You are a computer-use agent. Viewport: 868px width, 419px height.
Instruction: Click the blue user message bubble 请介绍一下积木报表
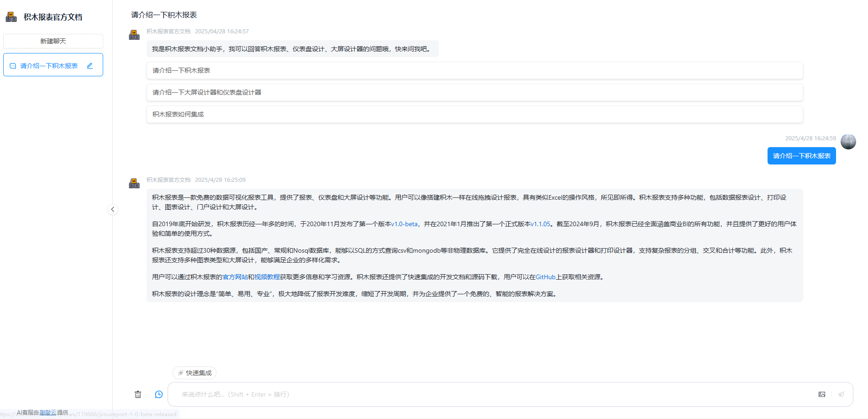(x=802, y=156)
